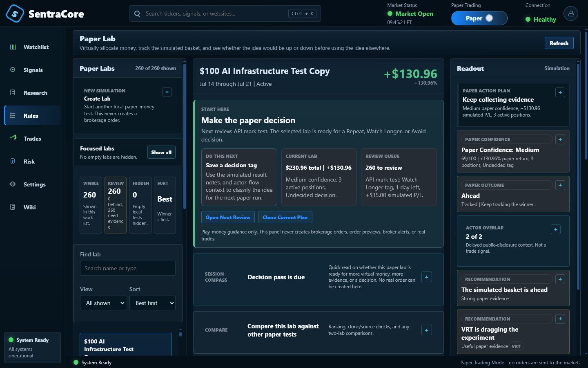This screenshot has width=588, height=368.
Task: Click the VRT ticker chip
Action: pos(516,346)
